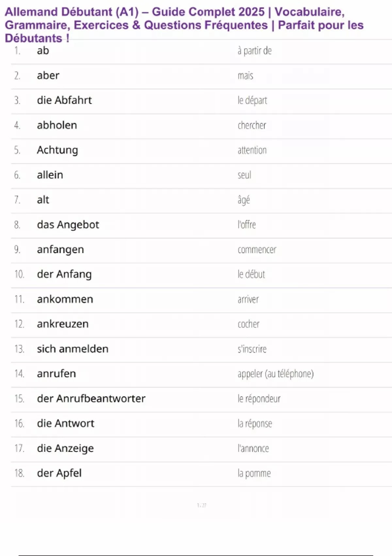Screen dimensions: 392x556
Task: Click the entry "die Abfahrt"
Action: point(64,100)
